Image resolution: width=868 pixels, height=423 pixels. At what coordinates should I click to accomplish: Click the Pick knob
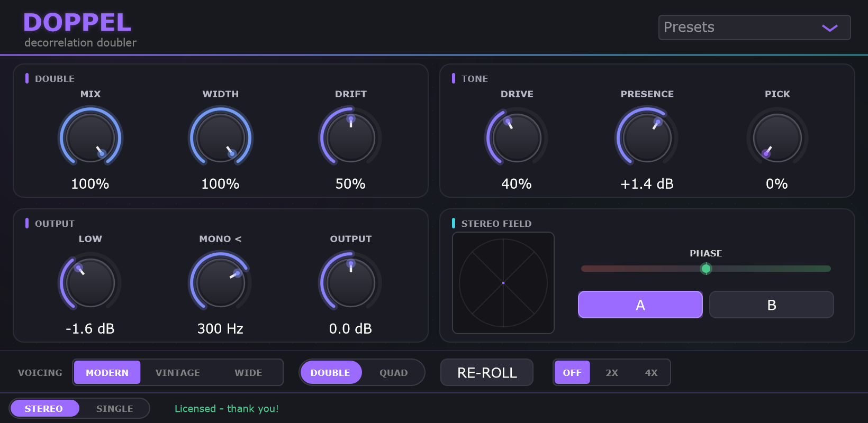[777, 138]
